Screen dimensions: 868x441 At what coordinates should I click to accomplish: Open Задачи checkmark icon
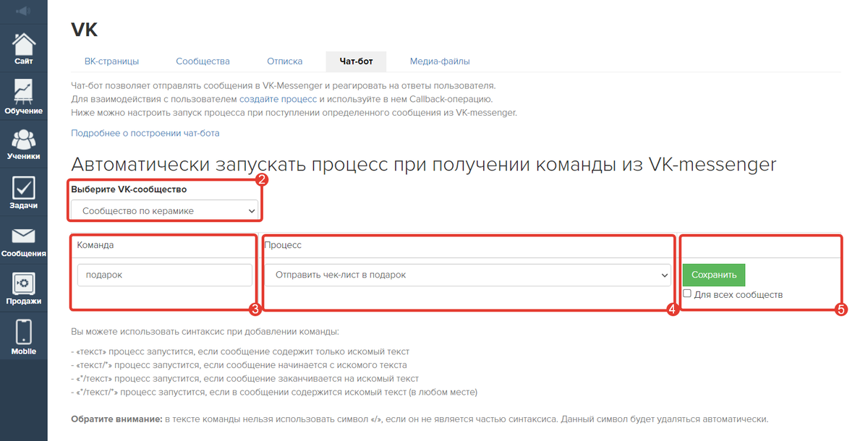tap(23, 192)
